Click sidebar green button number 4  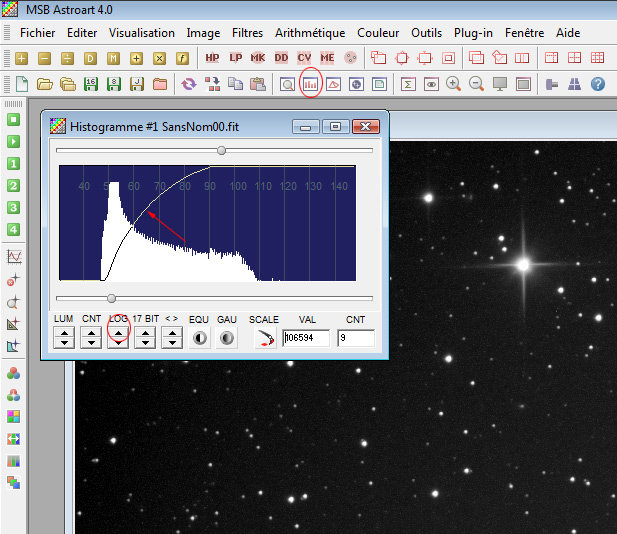[13, 230]
